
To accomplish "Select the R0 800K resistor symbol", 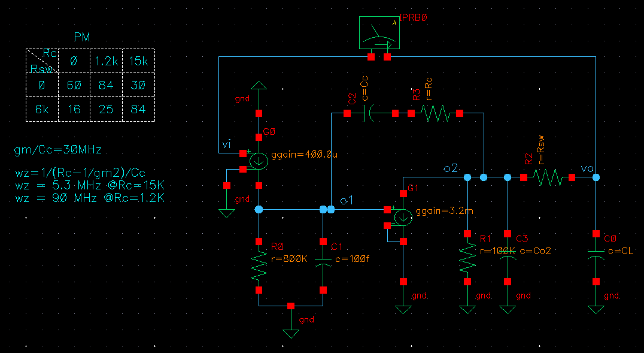I will click(259, 266).
